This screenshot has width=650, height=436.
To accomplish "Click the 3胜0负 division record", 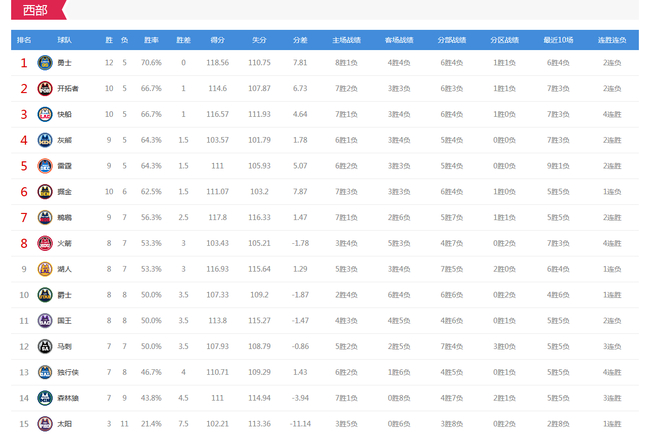I will click(504, 346).
